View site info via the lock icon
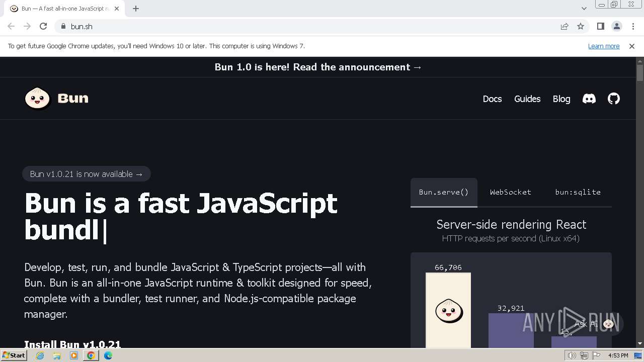The image size is (644, 362). pos(63,26)
